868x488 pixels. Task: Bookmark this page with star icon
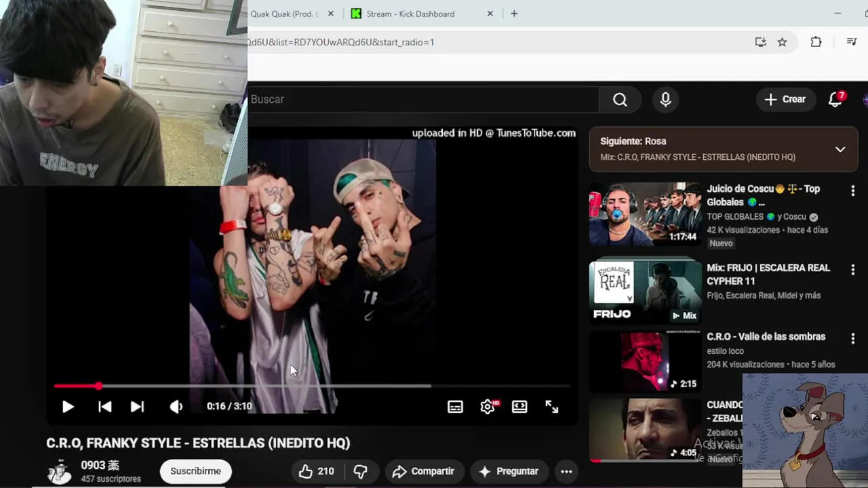(782, 42)
